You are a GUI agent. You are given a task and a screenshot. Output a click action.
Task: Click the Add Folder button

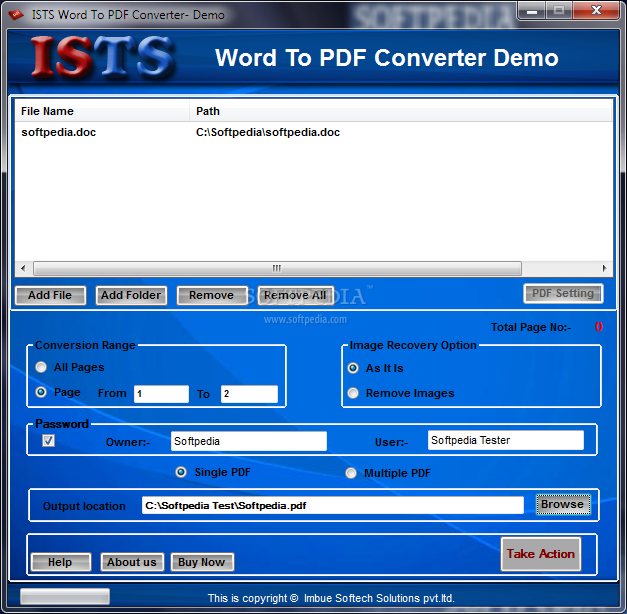point(131,296)
